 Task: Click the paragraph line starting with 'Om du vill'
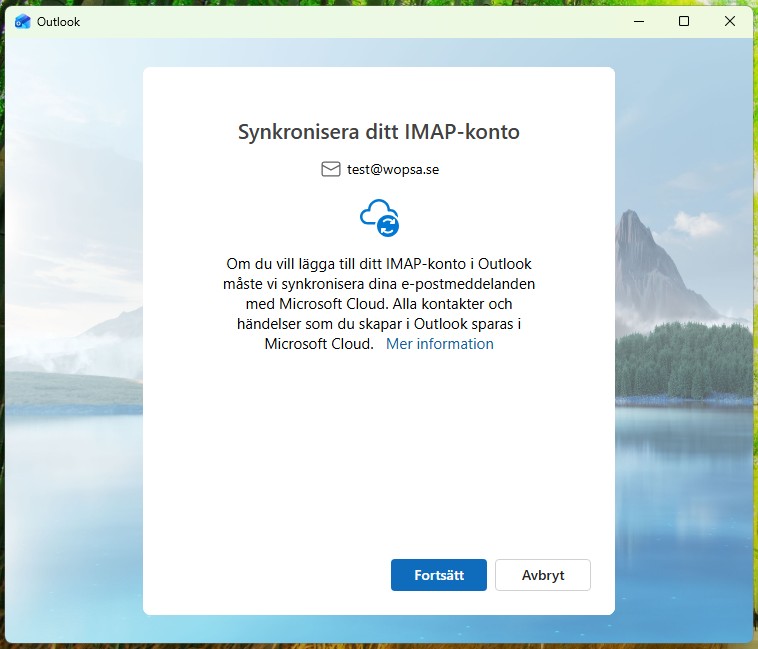coord(378,264)
